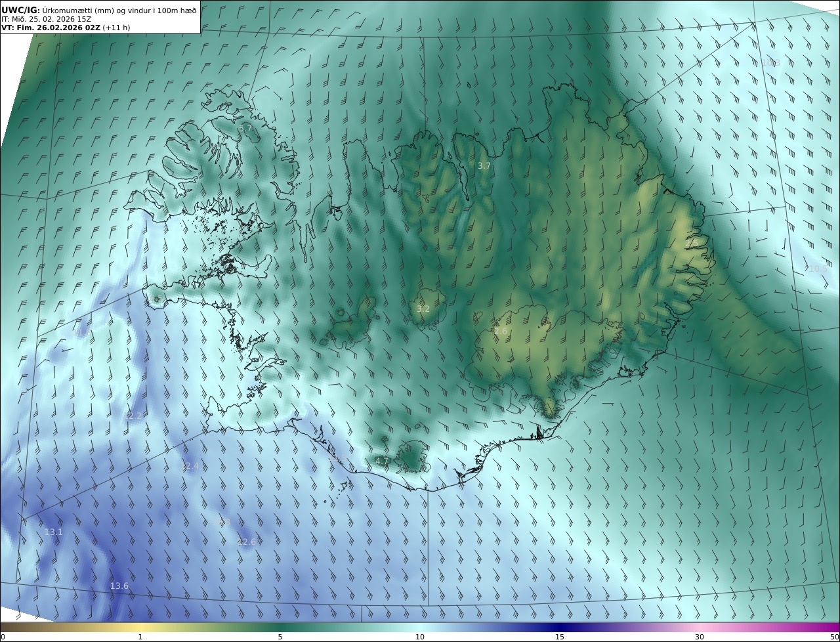Click the '13.1' value label on the map
The height and width of the screenshot is (642, 840).
tap(54, 532)
